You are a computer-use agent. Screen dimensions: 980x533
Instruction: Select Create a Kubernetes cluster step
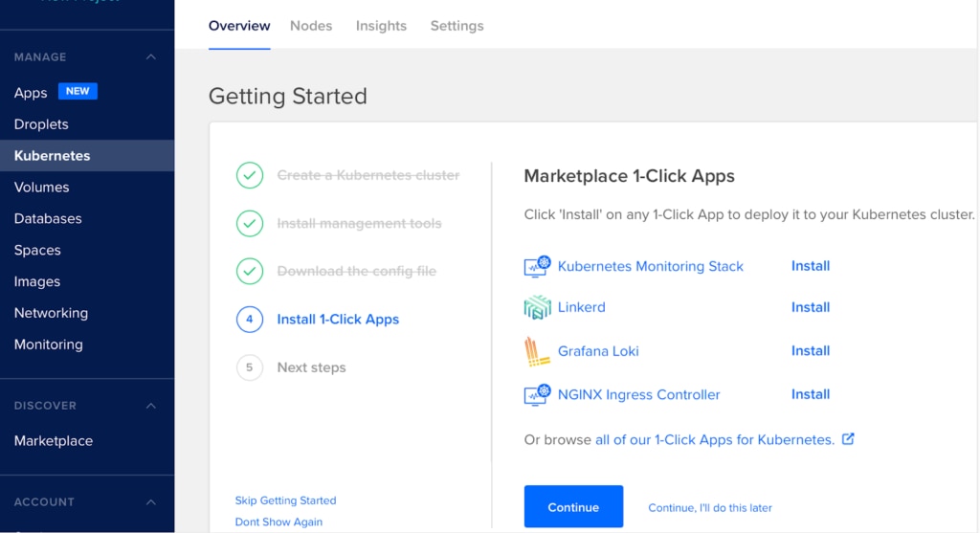click(x=368, y=175)
